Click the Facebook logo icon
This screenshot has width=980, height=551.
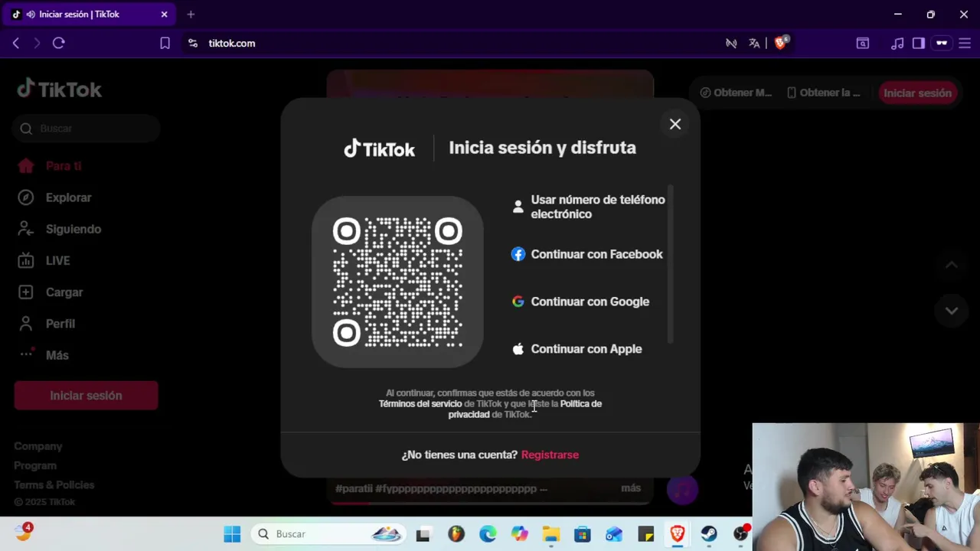tap(518, 254)
